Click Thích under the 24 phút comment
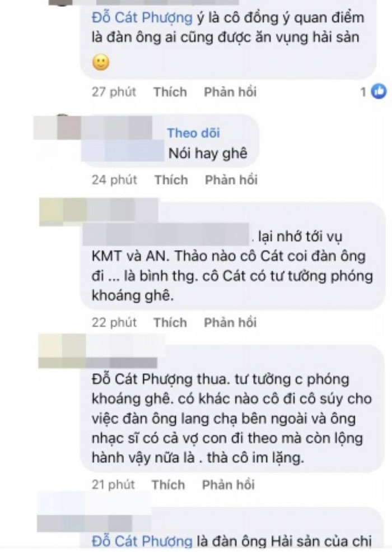Viewport: 392px width, 552px height. pyautogui.click(x=171, y=180)
